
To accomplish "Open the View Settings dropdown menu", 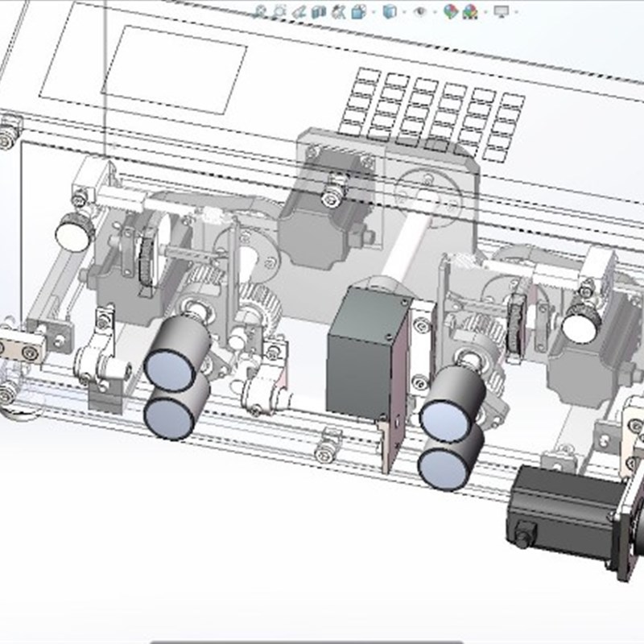I will [x=515, y=10].
